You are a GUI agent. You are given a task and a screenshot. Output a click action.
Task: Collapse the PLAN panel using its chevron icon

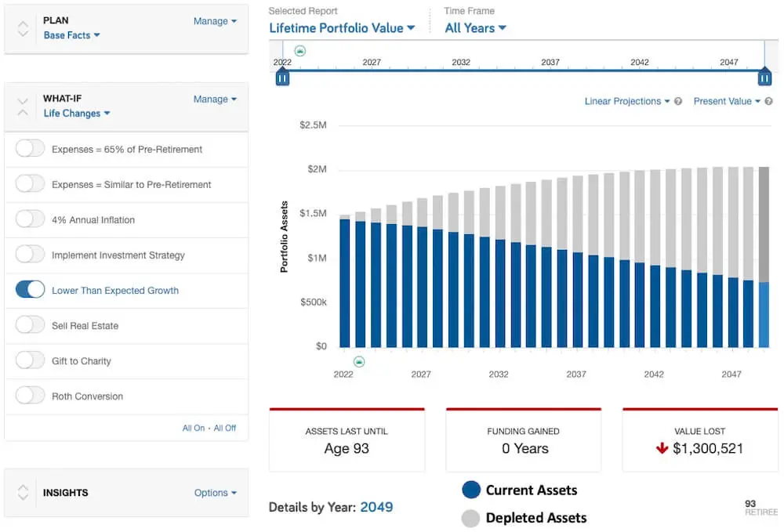tap(23, 28)
